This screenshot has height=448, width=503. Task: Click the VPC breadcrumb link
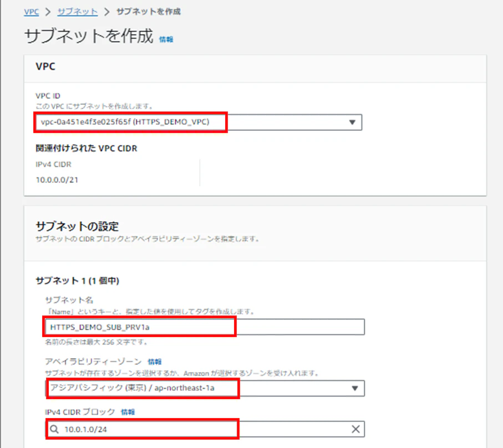click(31, 12)
